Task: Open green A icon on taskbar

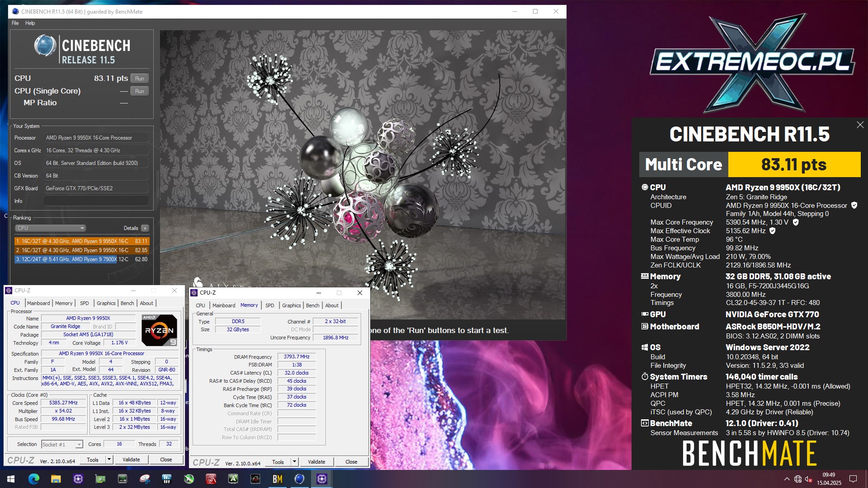Action: pos(233,479)
